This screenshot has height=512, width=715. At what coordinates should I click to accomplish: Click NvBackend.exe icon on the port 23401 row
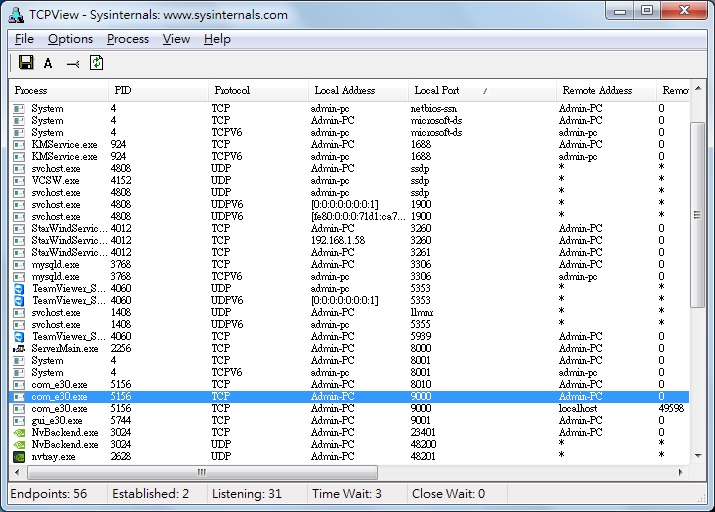19,432
